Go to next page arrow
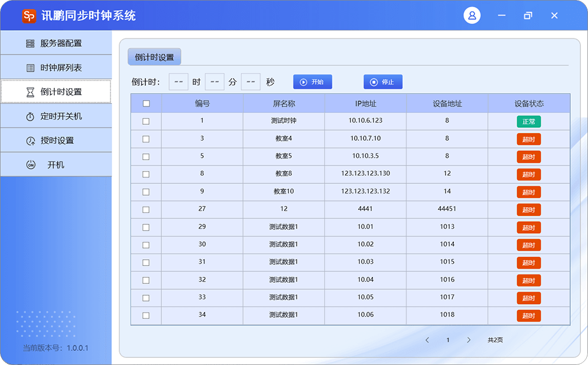The image size is (588, 365). click(x=469, y=340)
